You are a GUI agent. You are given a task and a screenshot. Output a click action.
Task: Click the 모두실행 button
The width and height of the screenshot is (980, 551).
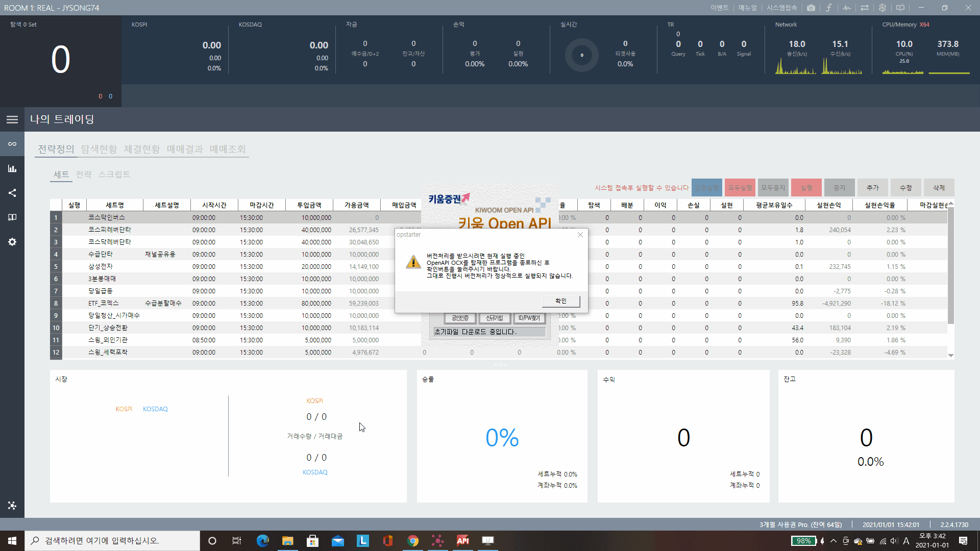740,188
